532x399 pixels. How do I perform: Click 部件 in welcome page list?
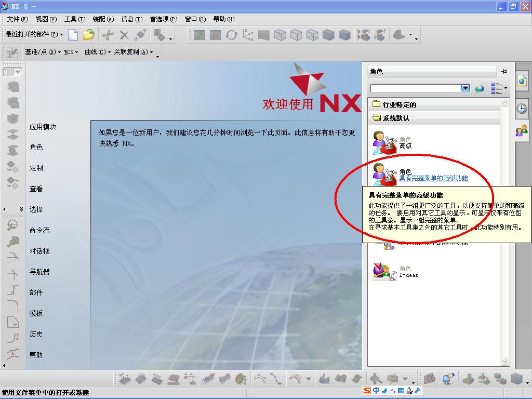tap(36, 292)
